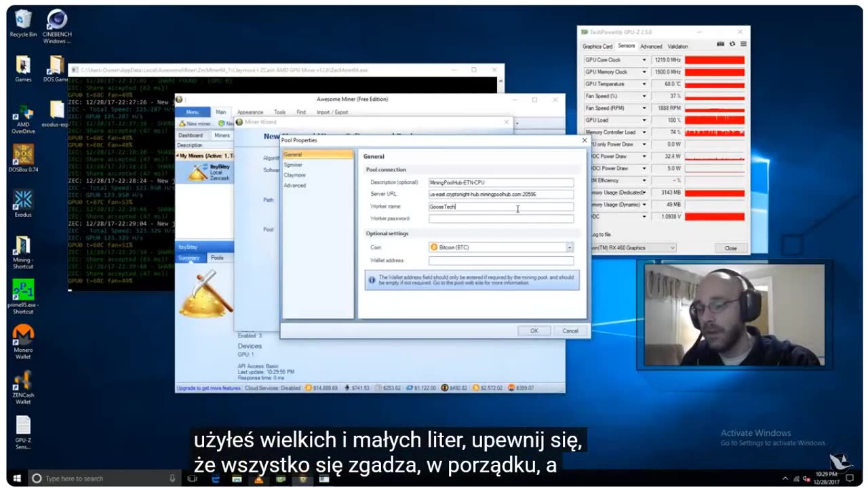The width and height of the screenshot is (868, 488).
Task: Open the GPU-Z Sensor log file icon
Action: (23, 432)
